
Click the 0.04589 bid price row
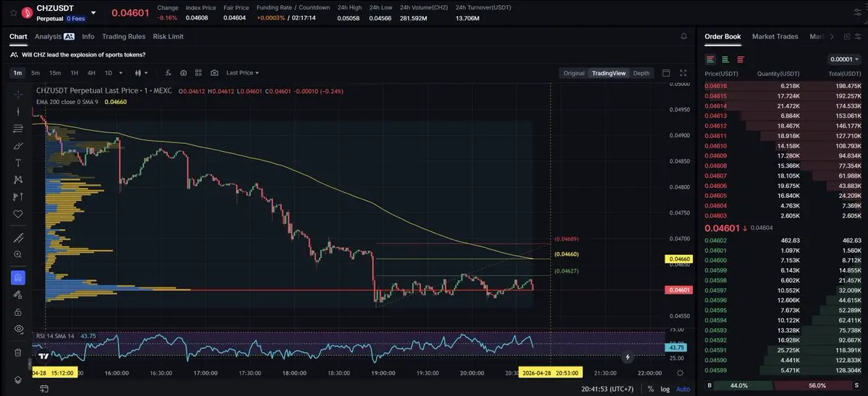(x=783, y=371)
